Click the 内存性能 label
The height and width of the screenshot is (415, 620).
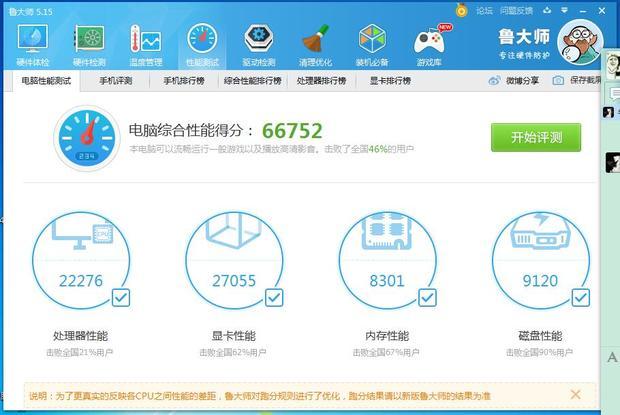click(x=387, y=336)
